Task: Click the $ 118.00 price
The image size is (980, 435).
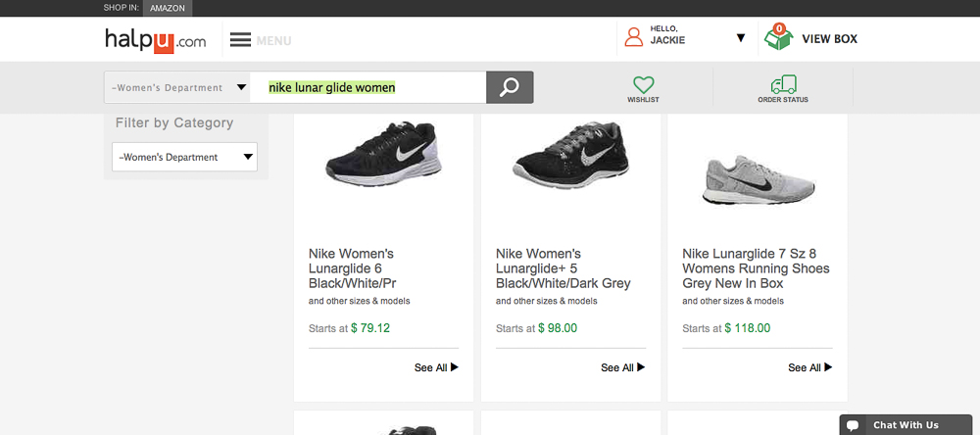Action: pos(748,328)
